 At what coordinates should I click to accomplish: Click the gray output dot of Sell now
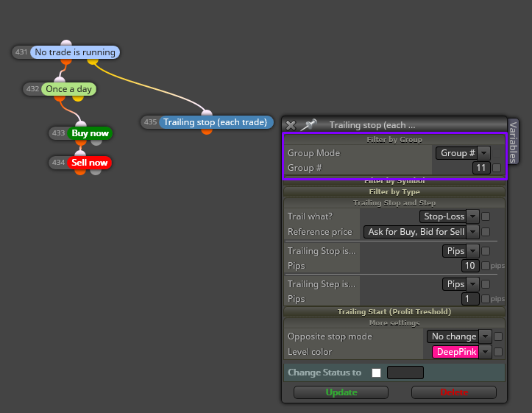coord(96,172)
